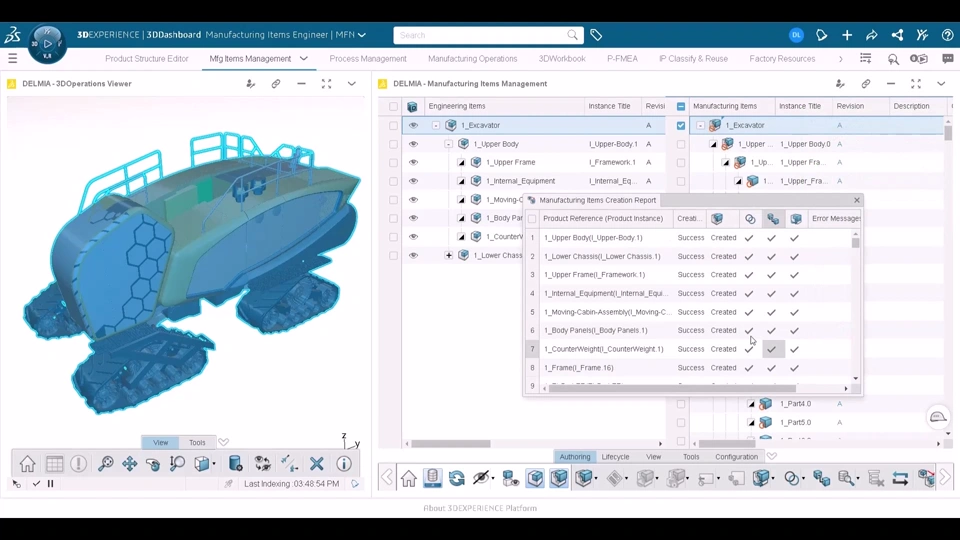This screenshot has height=540, width=960.
Task: Click the pause icon in viewer status bar
Action: click(x=51, y=484)
